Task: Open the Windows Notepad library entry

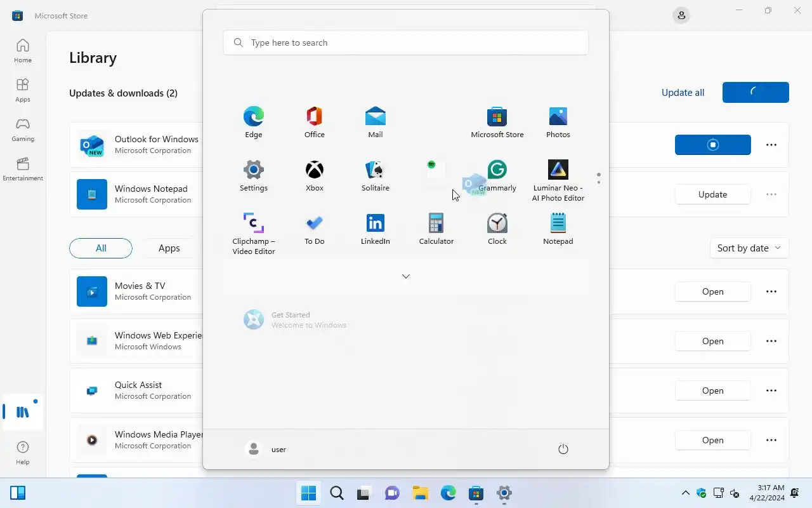Action: tap(429, 194)
